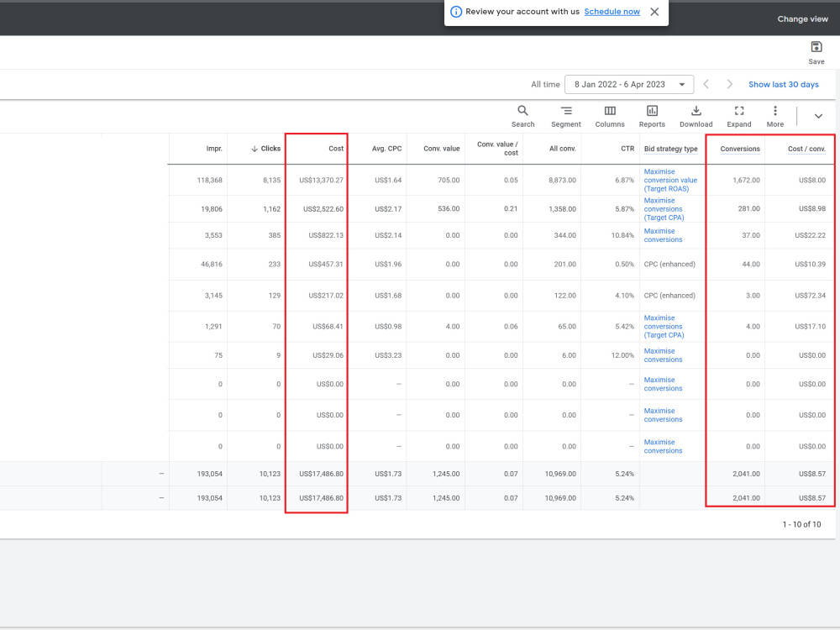Open the Search tool in table toolbar

[x=522, y=116]
